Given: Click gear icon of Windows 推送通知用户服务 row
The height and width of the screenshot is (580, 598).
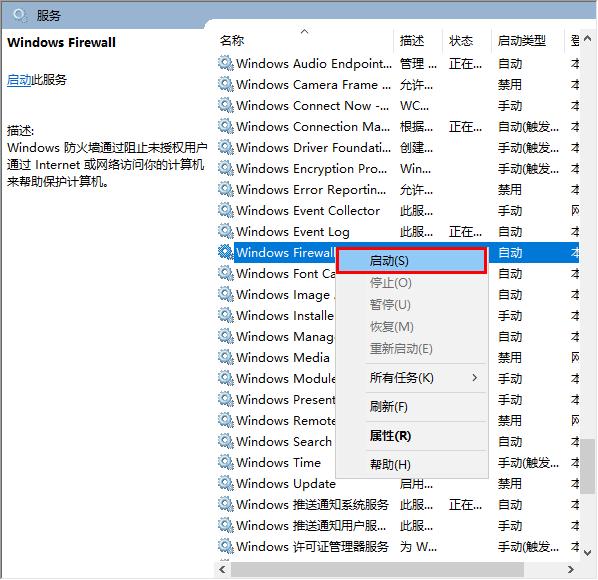Looking at the screenshot, I should [225, 525].
